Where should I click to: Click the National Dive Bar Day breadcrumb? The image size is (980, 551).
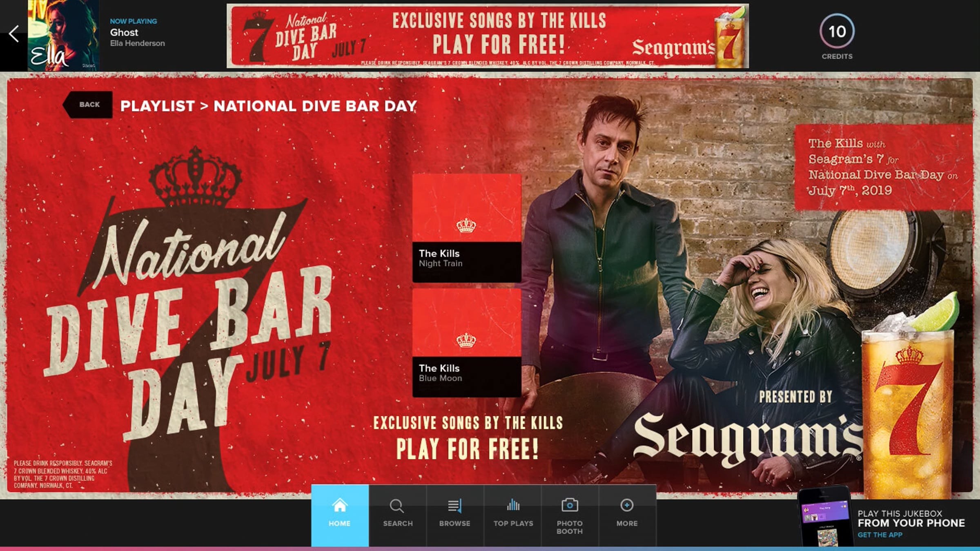[x=315, y=106]
